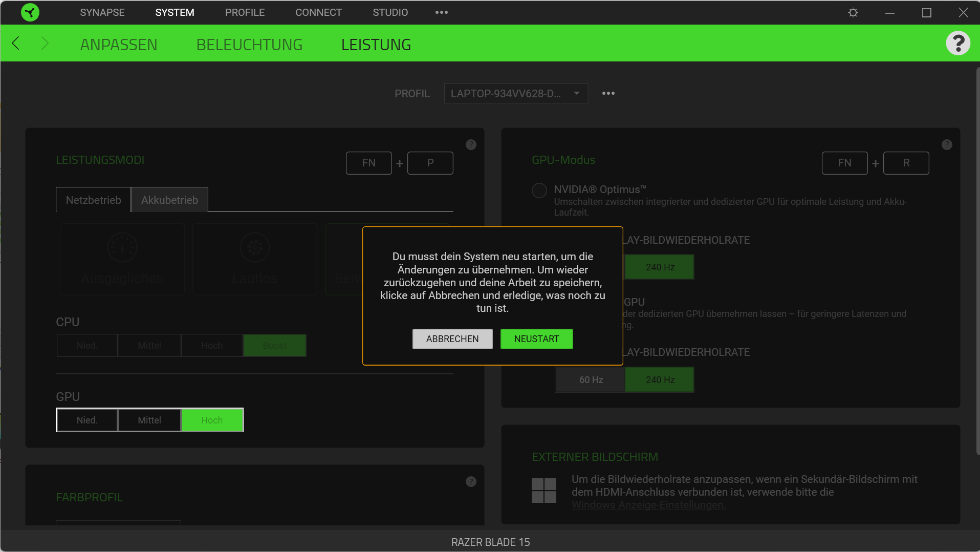Select lower 240 Hz refresh rate
This screenshot has width=980, height=552.
click(x=660, y=380)
